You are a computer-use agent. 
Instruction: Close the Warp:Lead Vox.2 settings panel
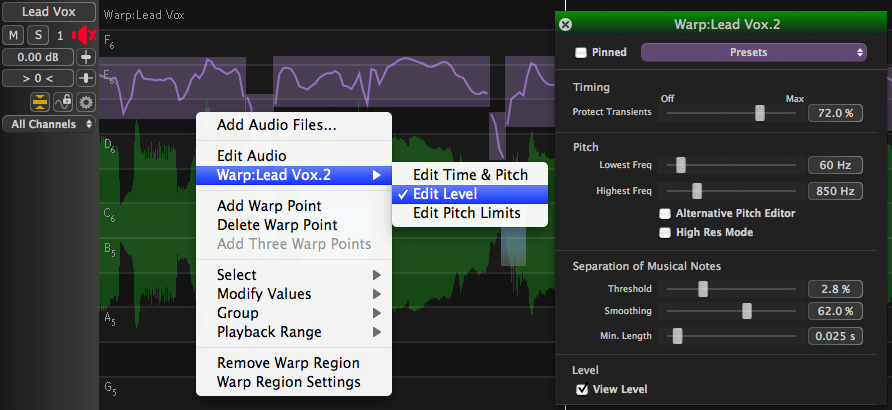coord(565,24)
